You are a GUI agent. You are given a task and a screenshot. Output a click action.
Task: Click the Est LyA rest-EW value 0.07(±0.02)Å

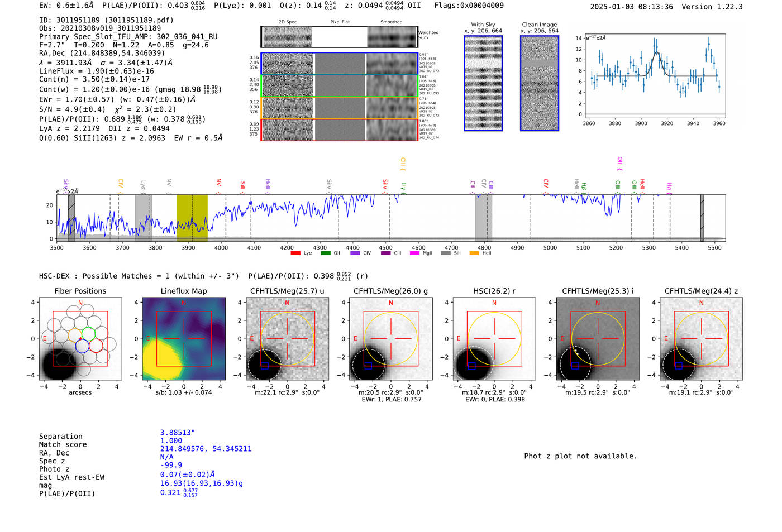[188, 475]
